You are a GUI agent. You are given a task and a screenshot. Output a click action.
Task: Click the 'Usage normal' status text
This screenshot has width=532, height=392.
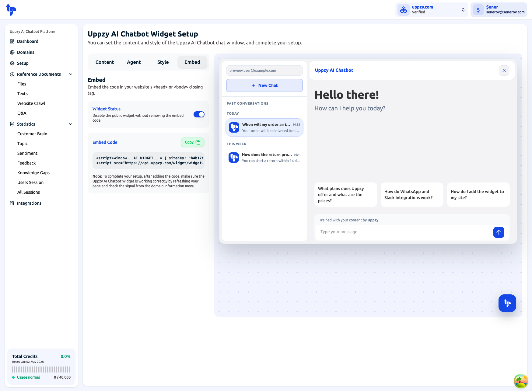tap(28, 377)
